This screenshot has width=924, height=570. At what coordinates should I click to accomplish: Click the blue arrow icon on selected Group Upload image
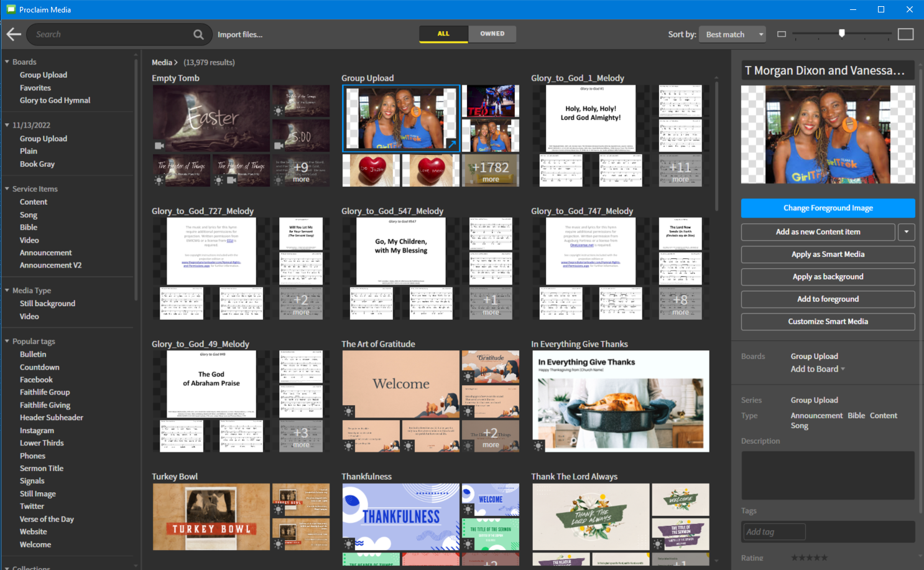(452, 144)
